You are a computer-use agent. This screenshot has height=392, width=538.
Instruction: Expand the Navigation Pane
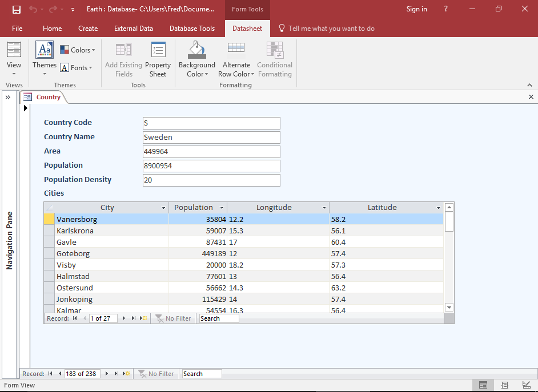point(7,96)
